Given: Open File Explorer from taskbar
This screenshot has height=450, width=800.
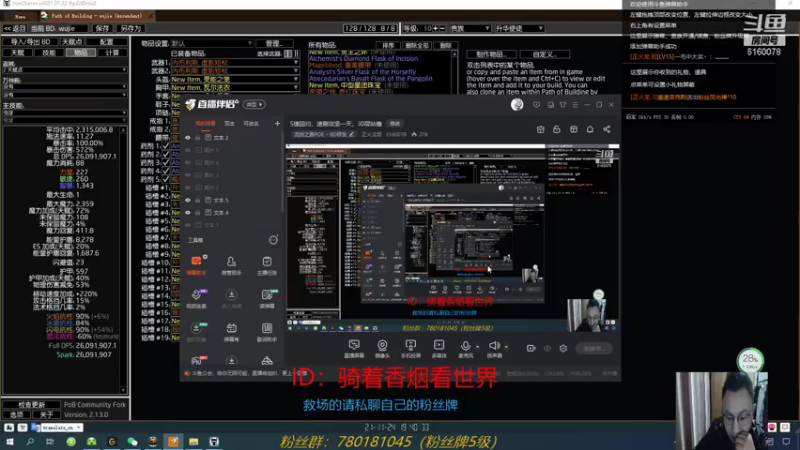Looking at the screenshot, I should pyautogui.click(x=193, y=441).
